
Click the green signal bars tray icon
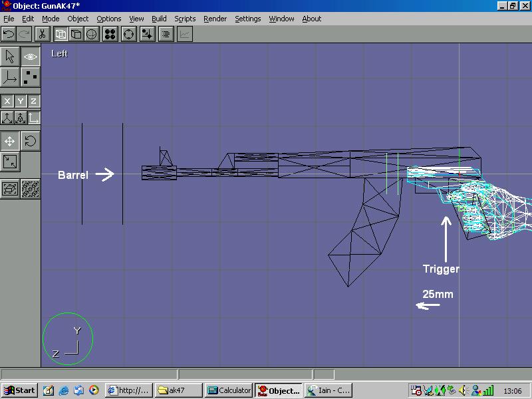(x=489, y=390)
